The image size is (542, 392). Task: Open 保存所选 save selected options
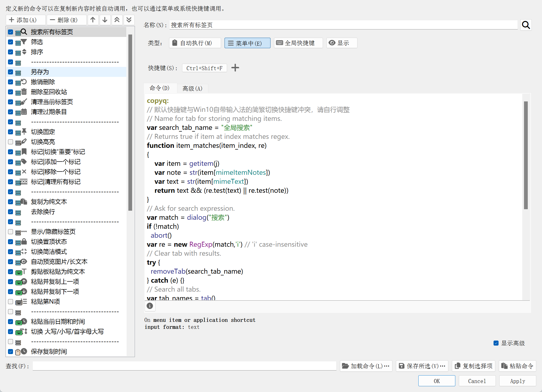pyautogui.click(x=422, y=366)
